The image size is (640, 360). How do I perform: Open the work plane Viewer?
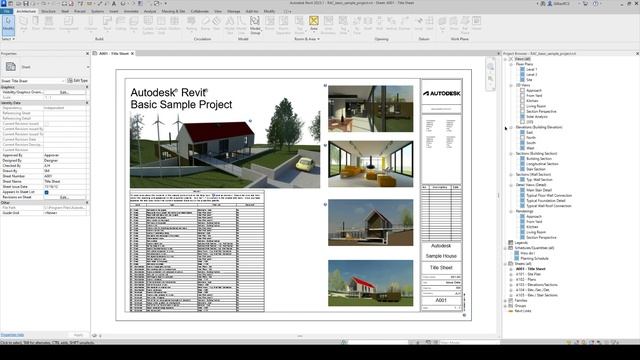click(476, 24)
